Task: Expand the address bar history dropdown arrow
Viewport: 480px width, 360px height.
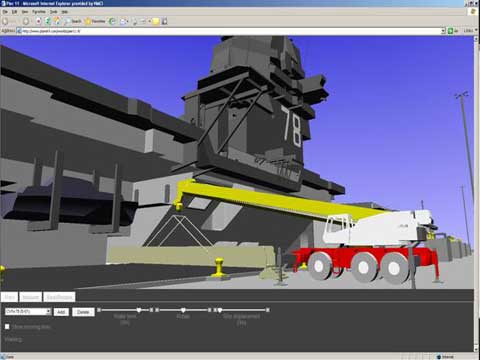Action: 443,31
